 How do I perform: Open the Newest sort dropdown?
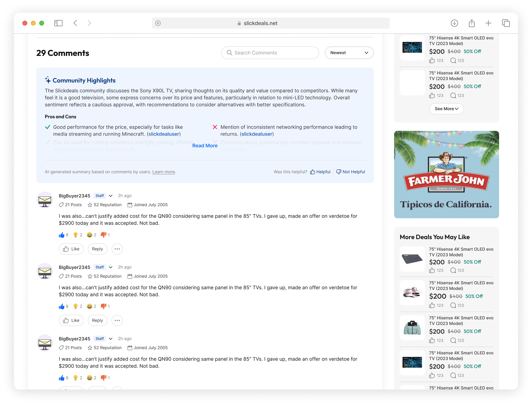coord(349,53)
